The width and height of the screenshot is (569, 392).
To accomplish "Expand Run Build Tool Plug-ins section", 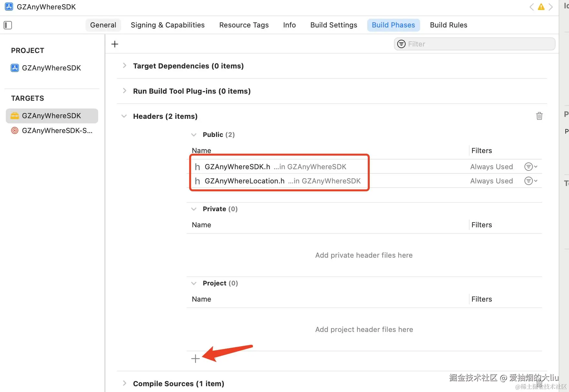I will coord(124,91).
